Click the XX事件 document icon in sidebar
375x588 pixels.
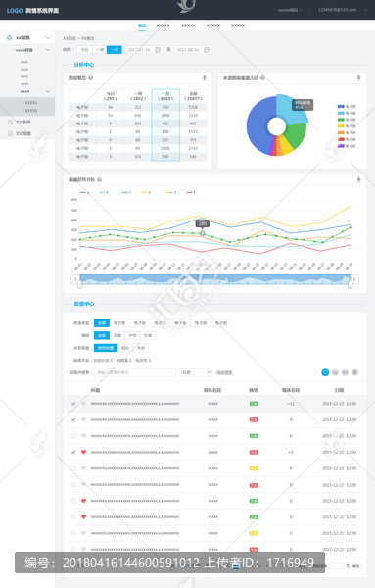[x=10, y=122]
